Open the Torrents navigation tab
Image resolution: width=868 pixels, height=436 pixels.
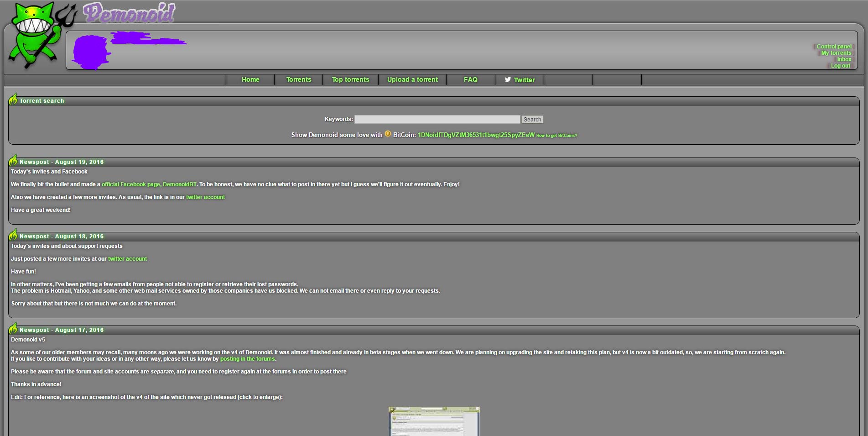point(299,79)
